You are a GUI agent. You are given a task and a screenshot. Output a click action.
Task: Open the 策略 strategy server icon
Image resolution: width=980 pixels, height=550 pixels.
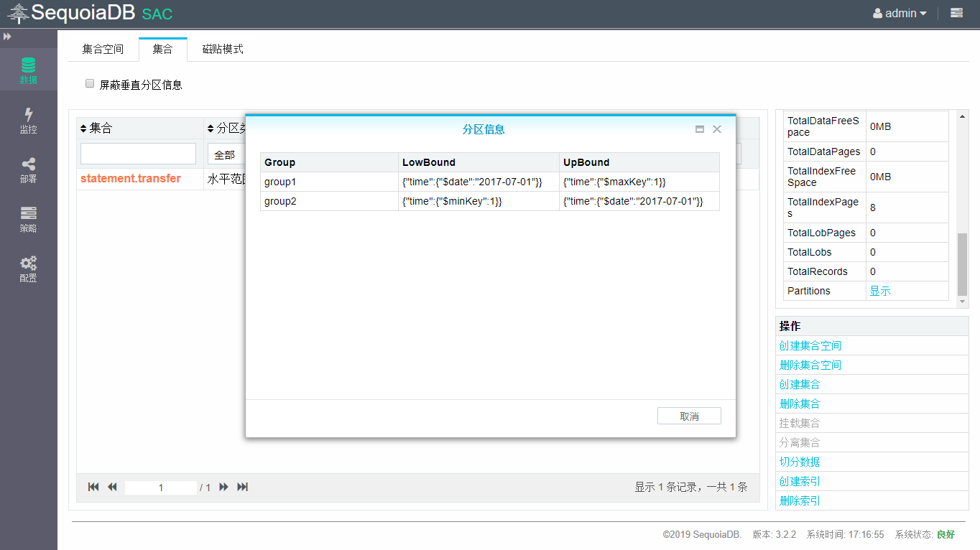click(28, 213)
